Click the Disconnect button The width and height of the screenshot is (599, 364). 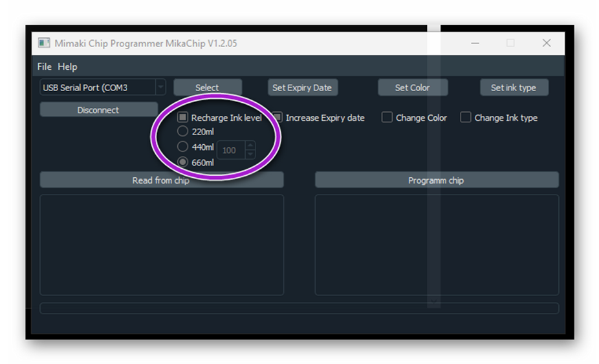pyautogui.click(x=98, y=110)
